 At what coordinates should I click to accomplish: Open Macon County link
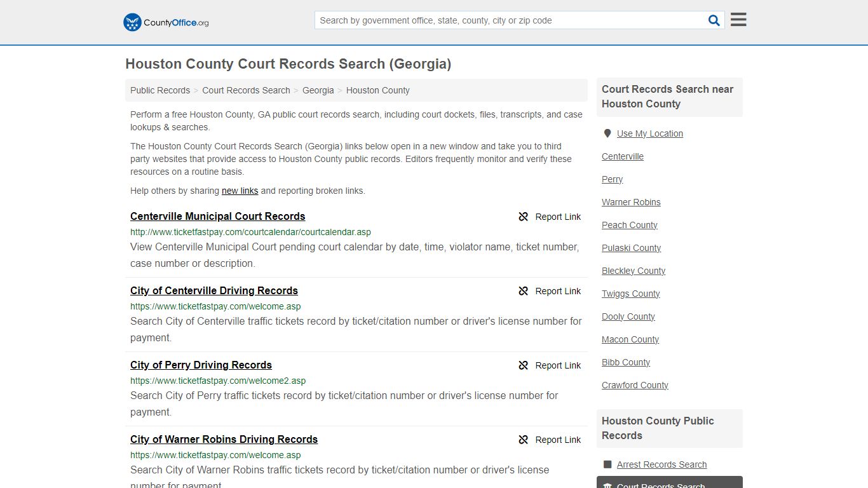(x=630, y=339)
